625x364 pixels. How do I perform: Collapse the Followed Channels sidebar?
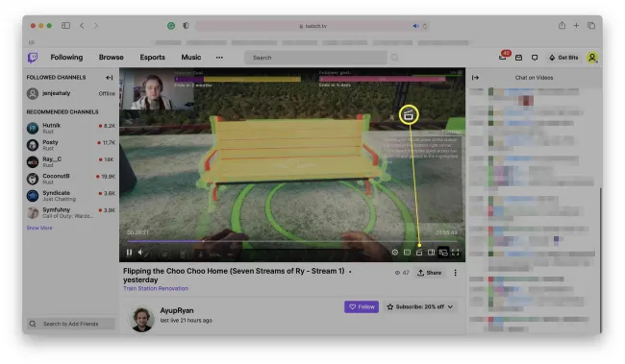point(109,78)
